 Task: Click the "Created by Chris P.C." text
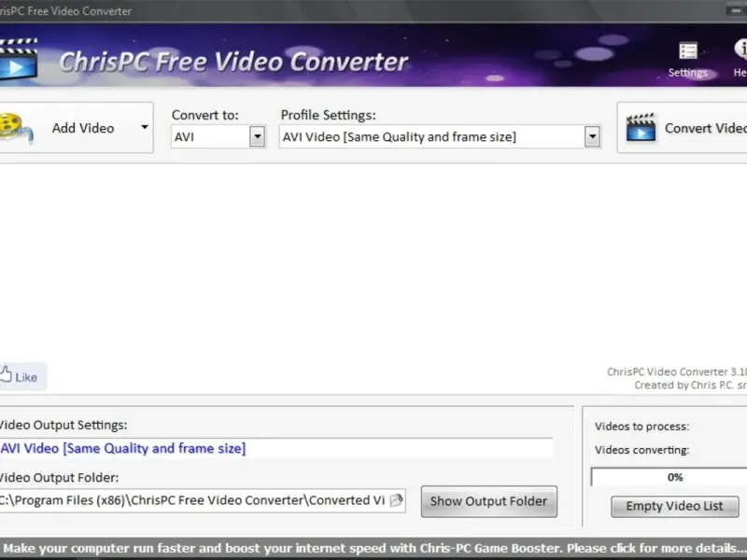coord(690,385)
